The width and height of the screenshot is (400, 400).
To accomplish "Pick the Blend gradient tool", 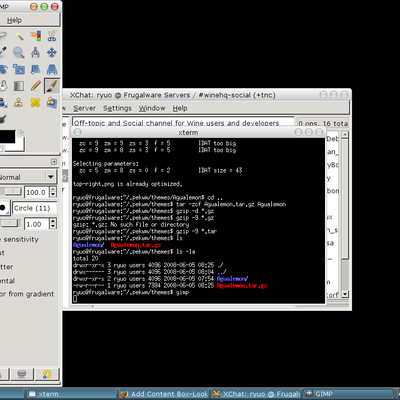I will tap(19, 86).
